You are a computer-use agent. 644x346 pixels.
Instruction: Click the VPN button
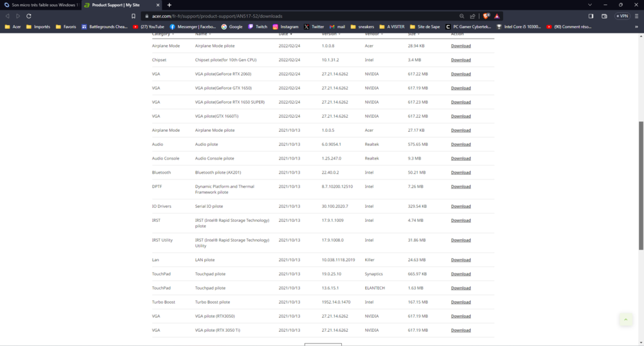click(622, 16)
